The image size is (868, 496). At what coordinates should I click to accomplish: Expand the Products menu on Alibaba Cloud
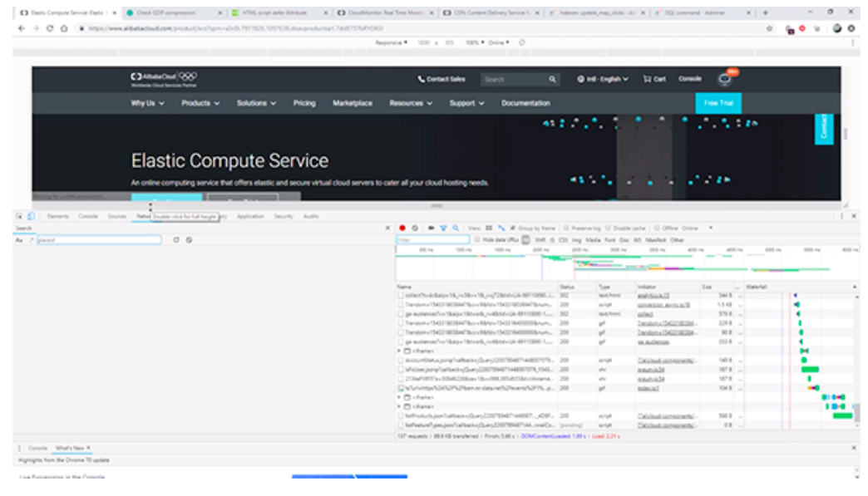pyautogui.click(x=200, y=104)
